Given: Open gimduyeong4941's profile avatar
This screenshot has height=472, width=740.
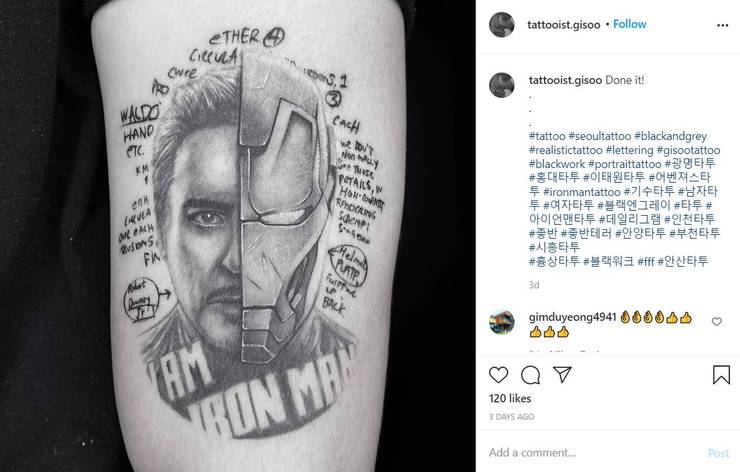Looking at the screenshot, I should (502, 322).
